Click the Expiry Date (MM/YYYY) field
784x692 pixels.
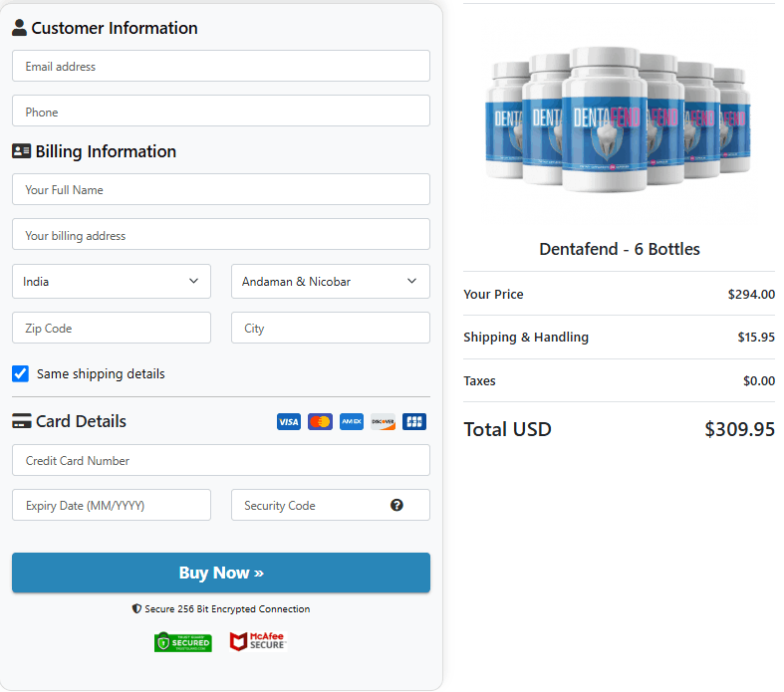click(x=111, y=505)
